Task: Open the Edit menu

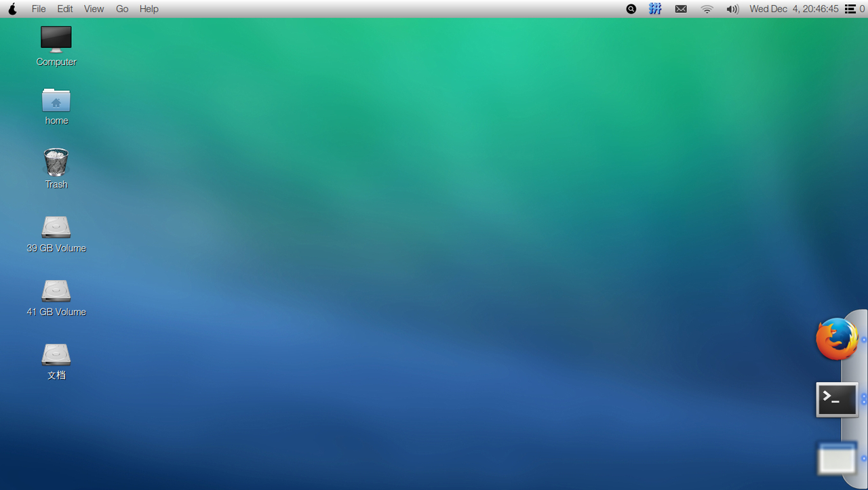Action: [65, 9]
